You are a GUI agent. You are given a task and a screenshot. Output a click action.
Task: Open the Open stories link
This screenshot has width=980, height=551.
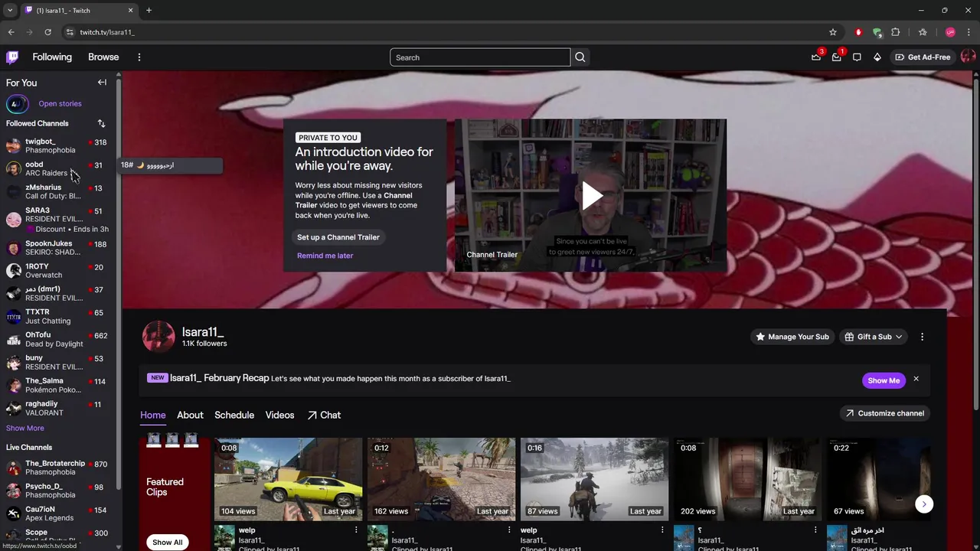click(x=60, y=103)
